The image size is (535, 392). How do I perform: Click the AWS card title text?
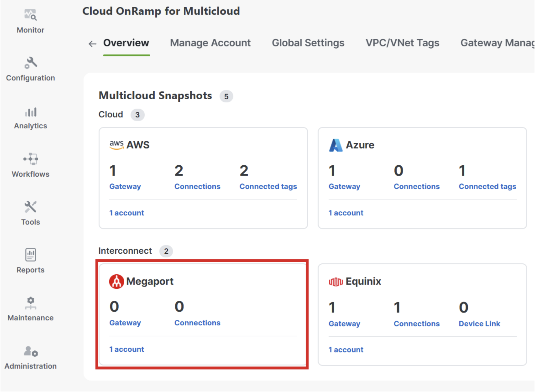coord(138,145)
